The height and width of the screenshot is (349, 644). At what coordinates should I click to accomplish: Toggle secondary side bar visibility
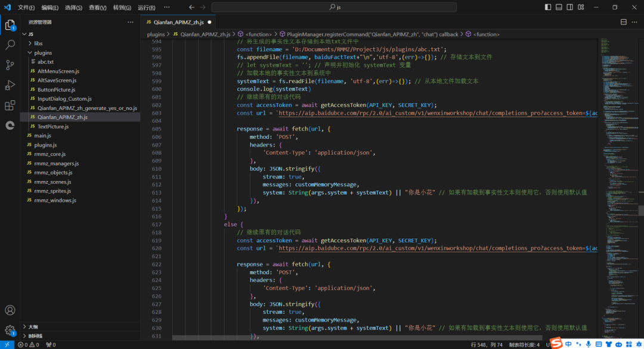pos(569,7)
